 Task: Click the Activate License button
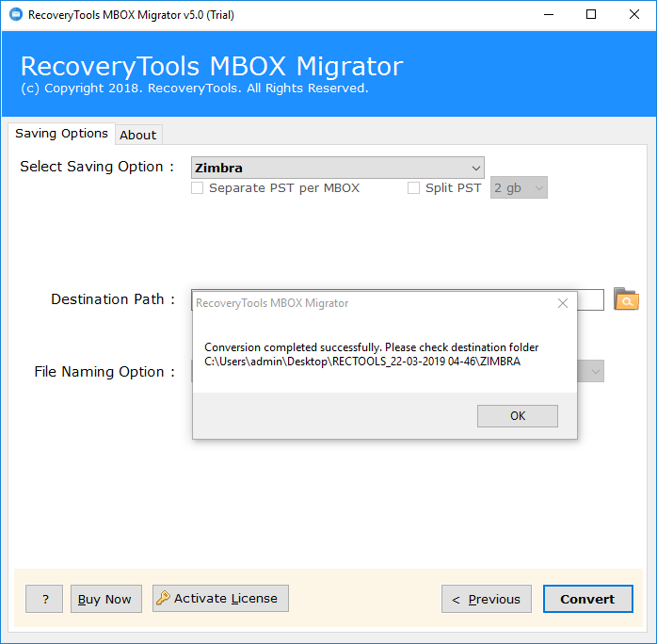click(x=220, y=598)
